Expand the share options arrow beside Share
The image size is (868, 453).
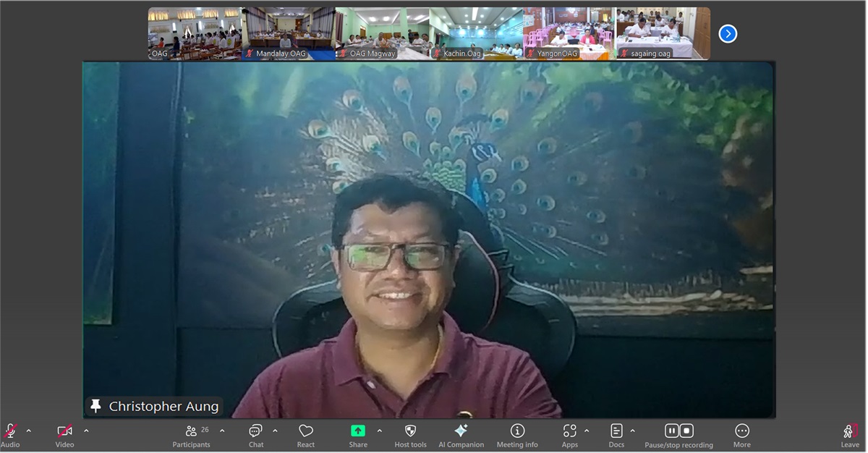[x=379, y=431]
